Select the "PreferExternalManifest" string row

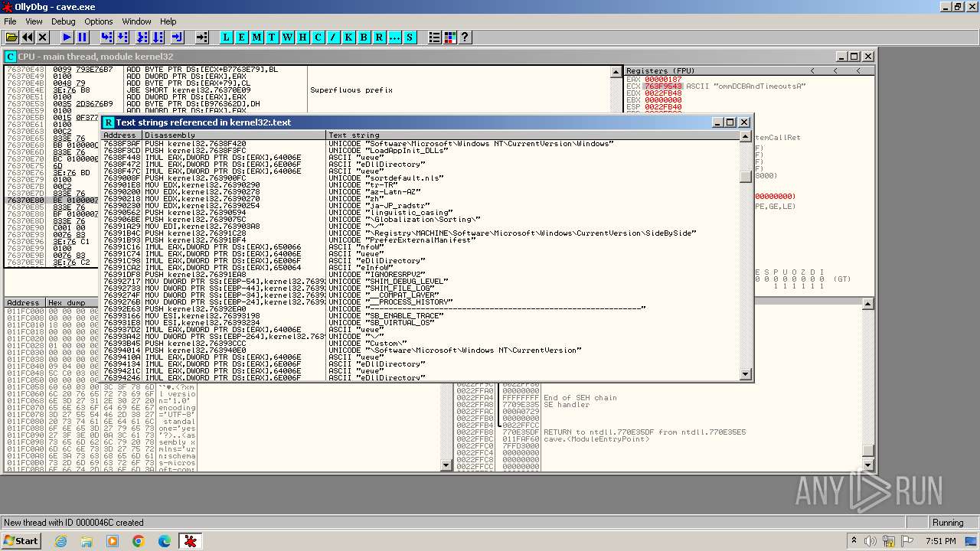(x=421, y=240)
